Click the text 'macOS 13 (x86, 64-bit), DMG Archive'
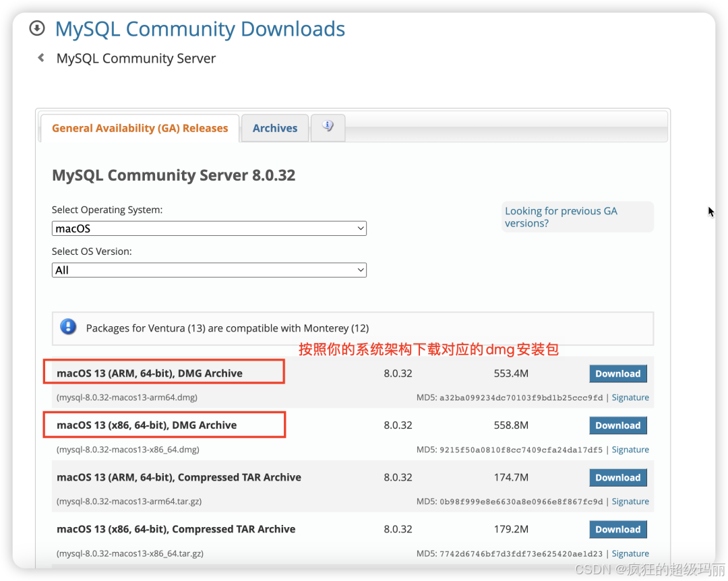The image size is (728, 581). pos(147,425)
